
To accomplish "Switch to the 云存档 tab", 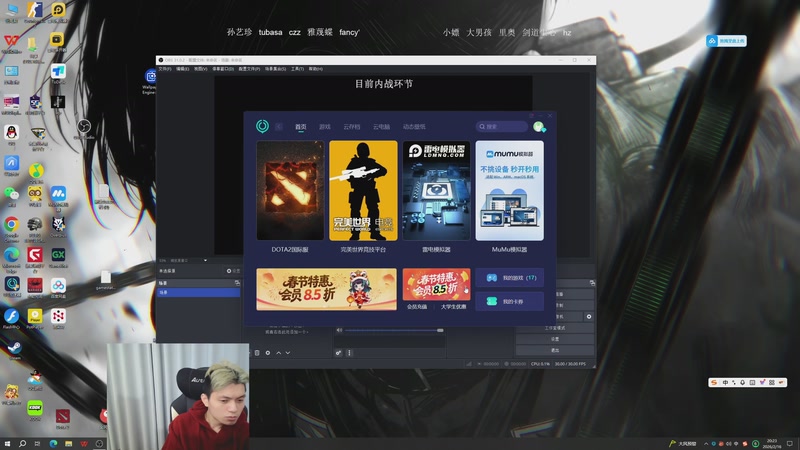I will 352,127.
